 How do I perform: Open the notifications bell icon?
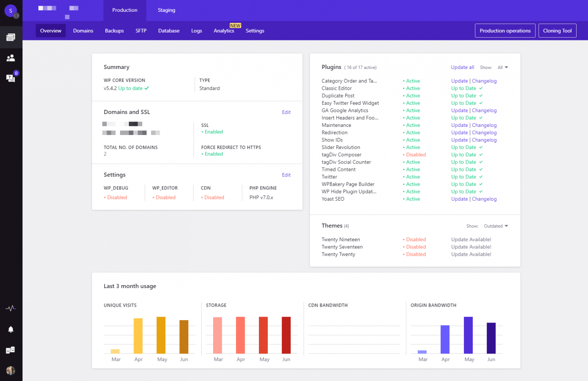pyautogui.click(x=11, y=329)
